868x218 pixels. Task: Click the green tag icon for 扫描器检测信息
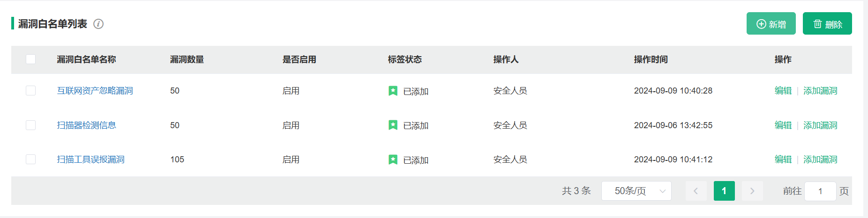click(393, 125)
